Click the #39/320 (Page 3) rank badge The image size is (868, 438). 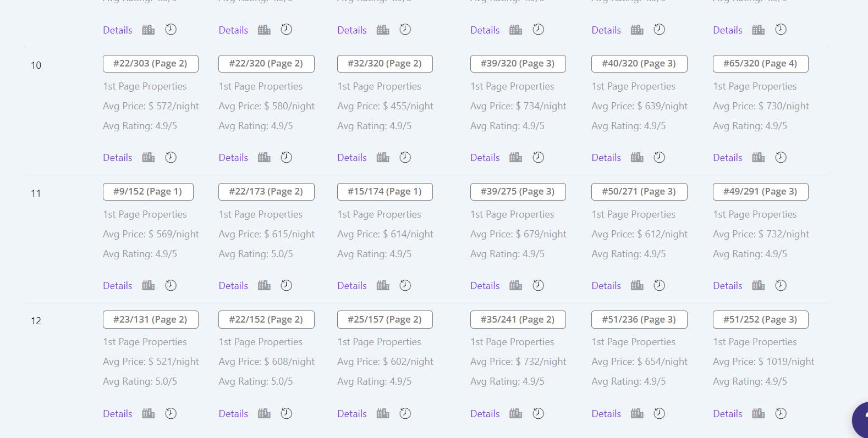(518, 64)
